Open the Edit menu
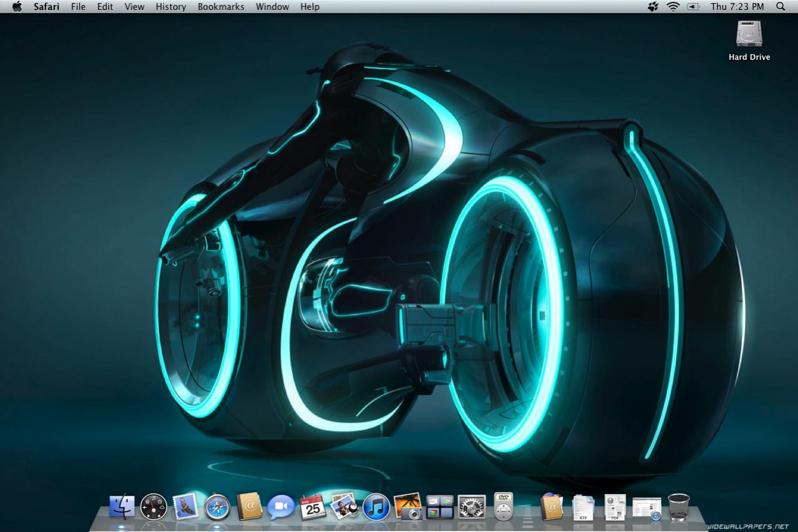798x532 pixels. tap(105, 7)
